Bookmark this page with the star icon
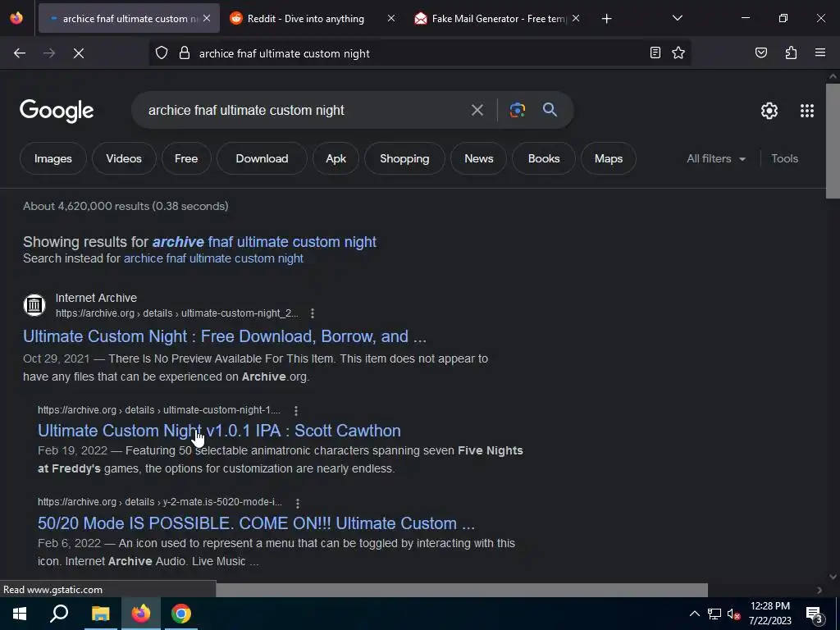The image size is (840, 630). [x=678, y=52]
